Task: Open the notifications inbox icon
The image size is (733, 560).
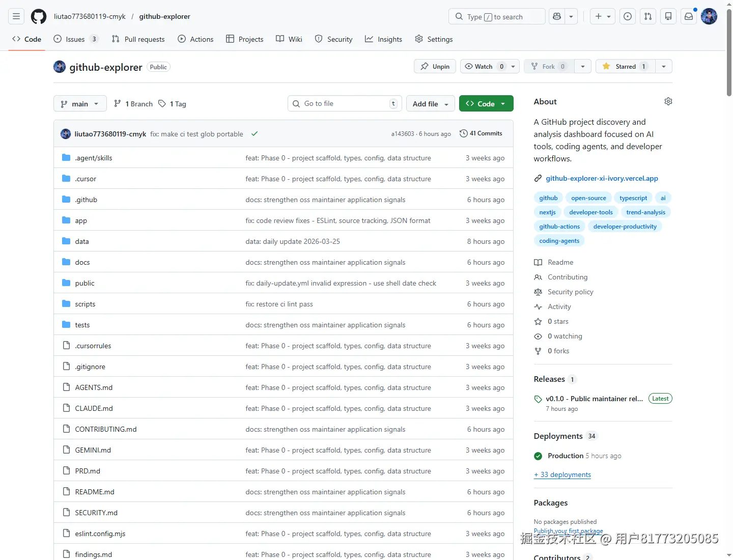Action: (x=689, y=16)
